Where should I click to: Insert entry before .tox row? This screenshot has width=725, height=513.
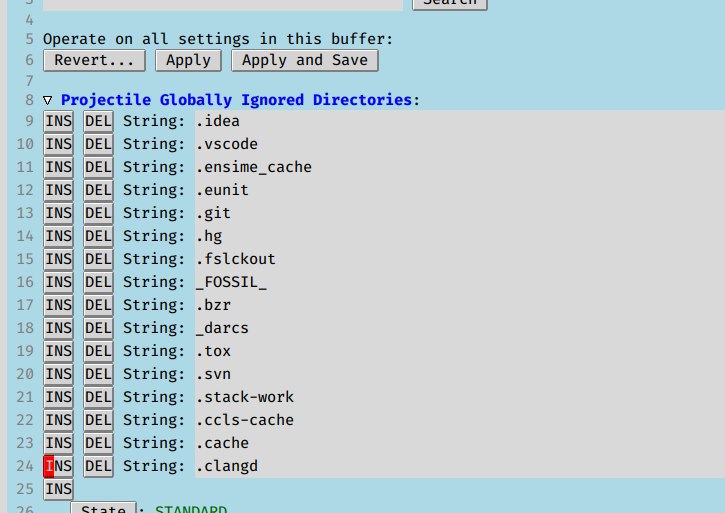click(x=58, y=352)
